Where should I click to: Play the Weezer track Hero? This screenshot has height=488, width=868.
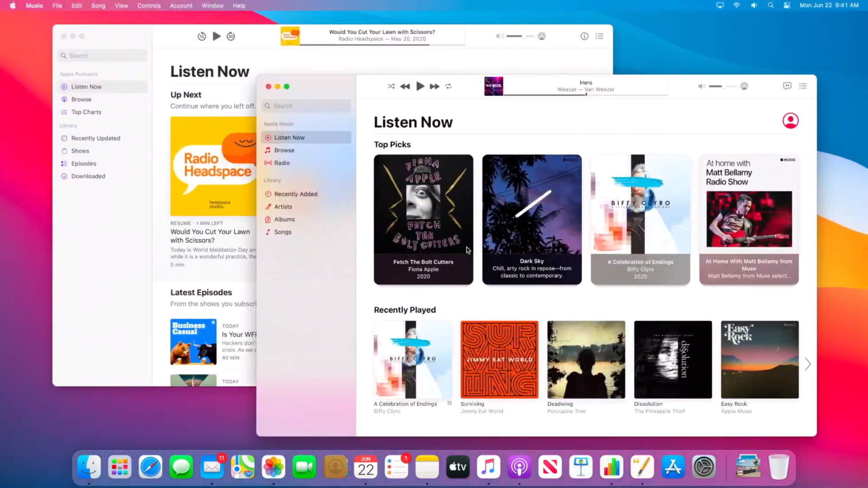[x=420, y=86]
